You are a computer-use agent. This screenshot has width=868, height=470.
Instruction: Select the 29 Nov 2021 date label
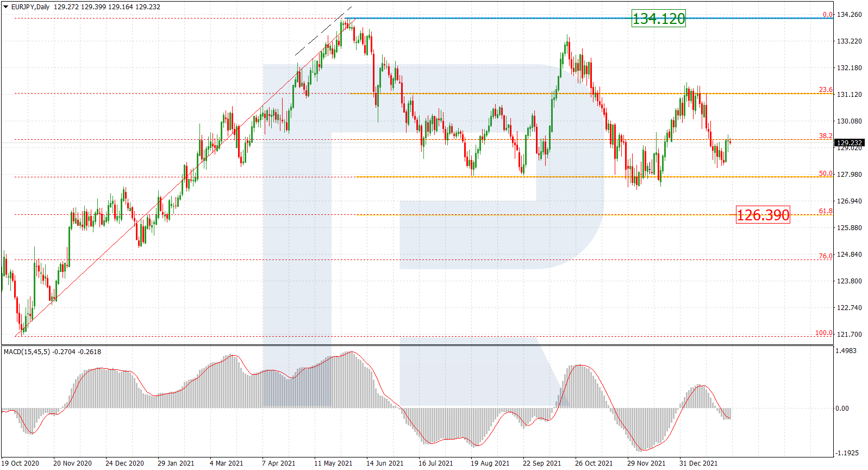click(x=646, y=463)
